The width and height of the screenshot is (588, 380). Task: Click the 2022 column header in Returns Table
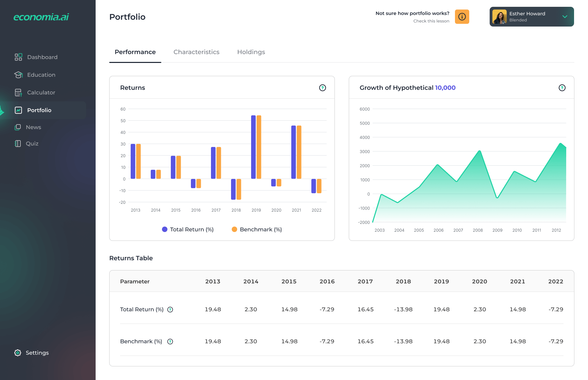pyautogui.click(x=556, y=281)
